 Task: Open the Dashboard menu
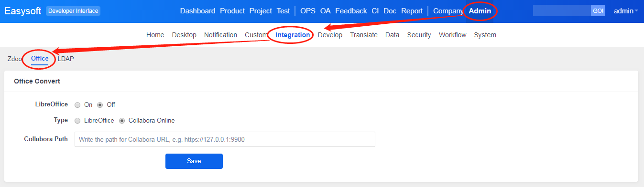(197, 11)
